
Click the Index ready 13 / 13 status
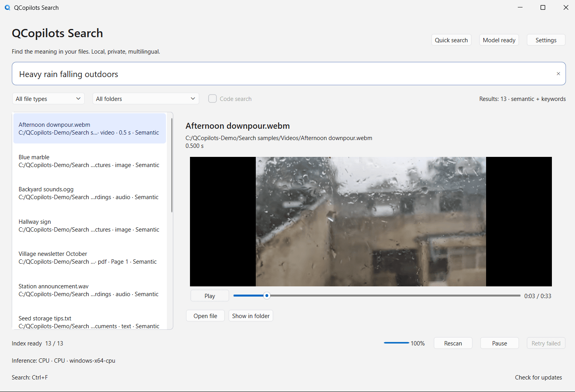37,343
